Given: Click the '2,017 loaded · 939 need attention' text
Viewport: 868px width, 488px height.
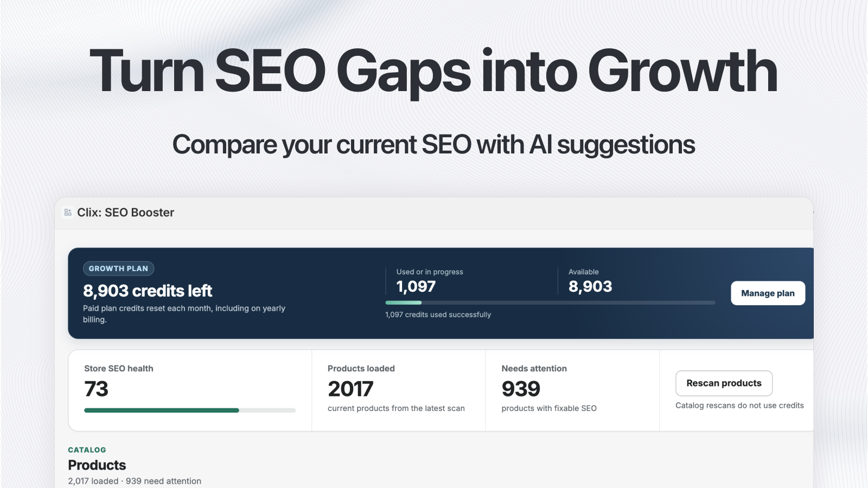Looking at the screenshot, I should point(135,481).
